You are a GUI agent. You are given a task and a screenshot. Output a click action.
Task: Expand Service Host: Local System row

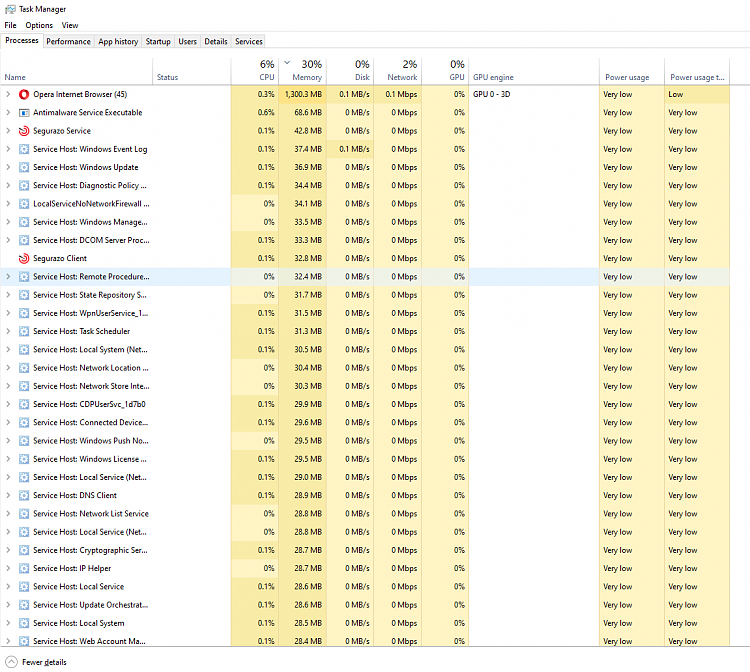(8, 623)
